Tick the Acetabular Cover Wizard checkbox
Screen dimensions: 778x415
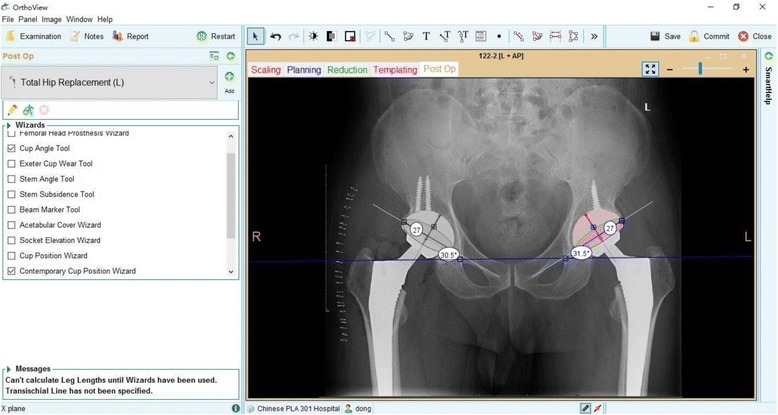coord(12,225)
